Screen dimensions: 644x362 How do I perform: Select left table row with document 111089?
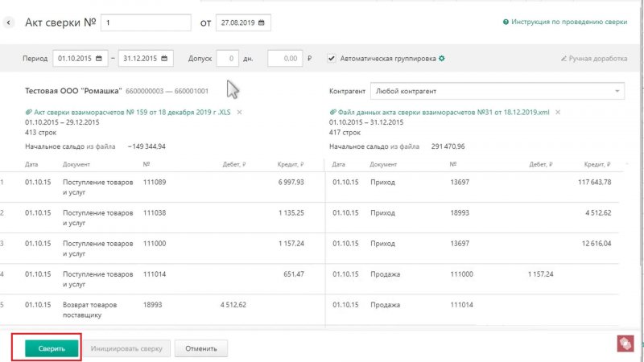point(161,187)
